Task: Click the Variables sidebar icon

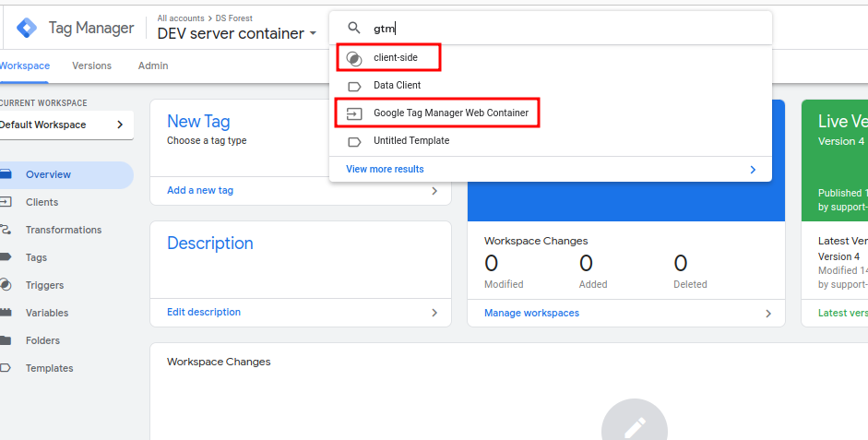Action: [6, 313]
